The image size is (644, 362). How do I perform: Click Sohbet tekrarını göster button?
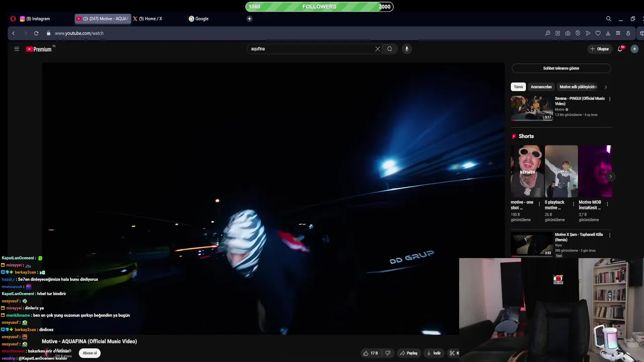(x=561, y=68)
